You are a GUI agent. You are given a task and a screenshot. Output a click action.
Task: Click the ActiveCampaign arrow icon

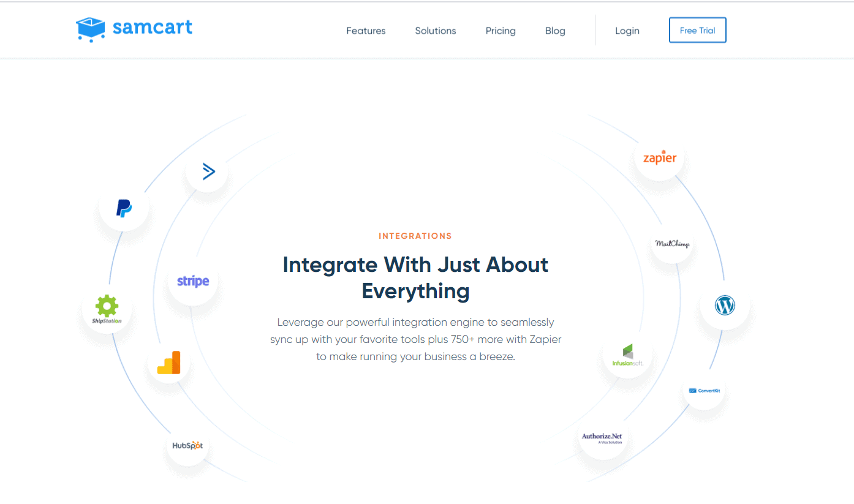click(208, 171)
